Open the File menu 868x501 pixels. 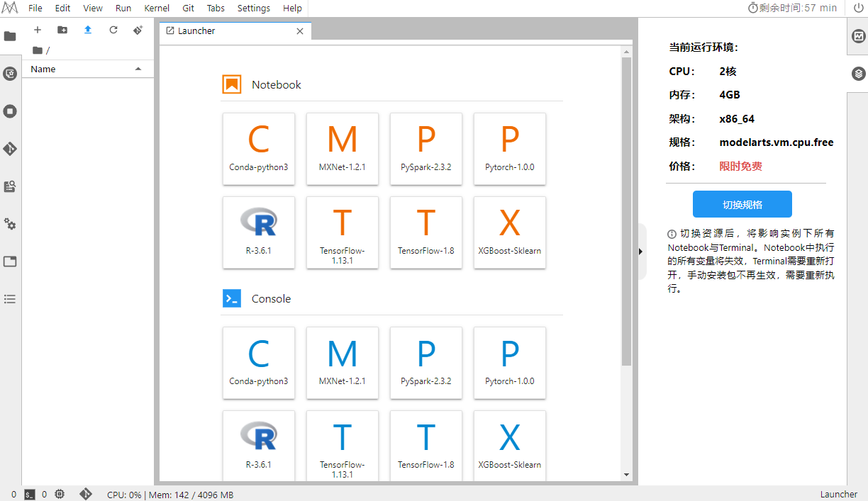tap(35, 9)
